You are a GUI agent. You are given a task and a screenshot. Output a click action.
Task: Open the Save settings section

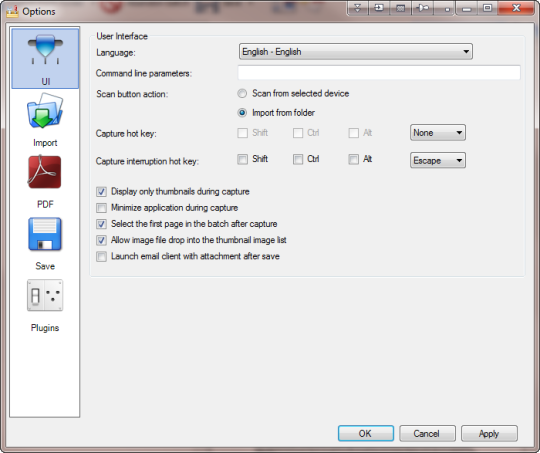[45, 244]
